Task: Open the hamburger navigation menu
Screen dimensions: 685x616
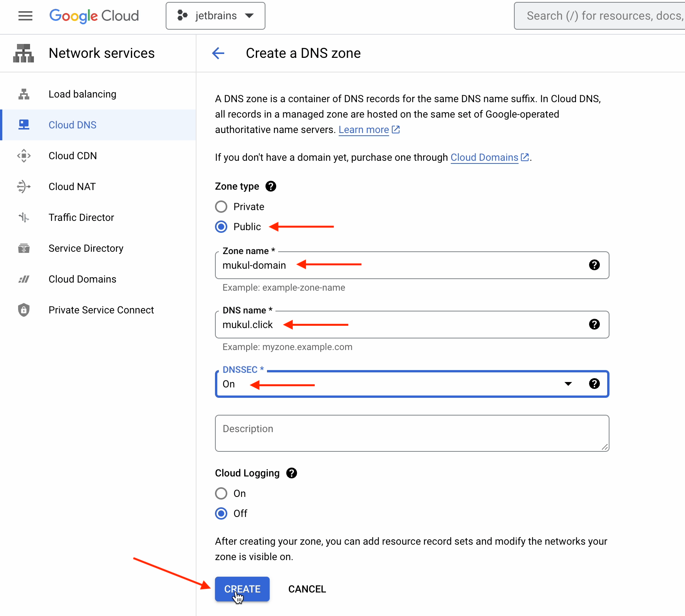Action: coord(25,16)
